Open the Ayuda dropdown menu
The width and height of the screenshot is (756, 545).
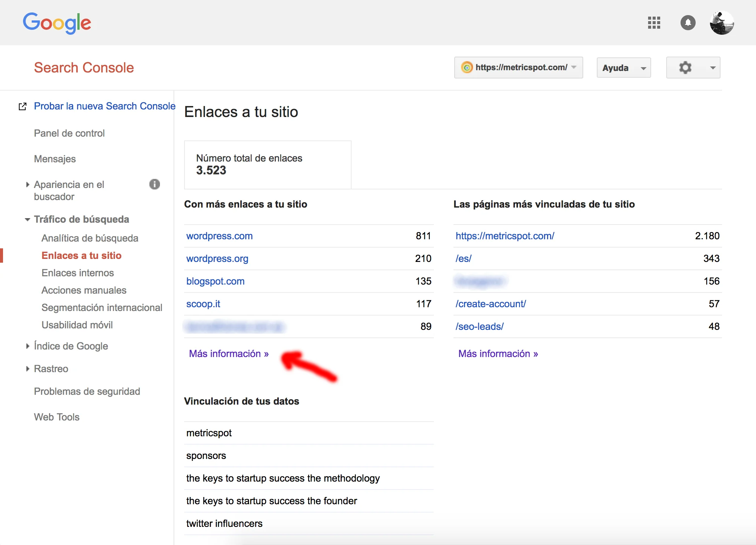624,68
